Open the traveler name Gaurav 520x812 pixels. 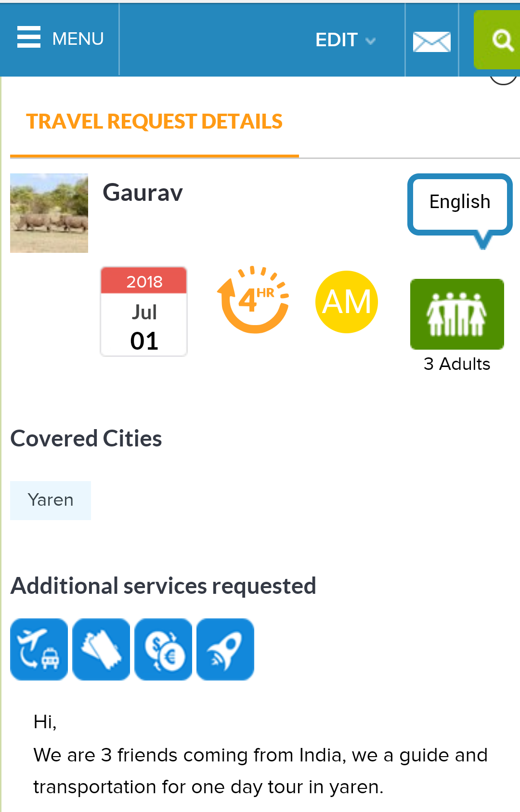click(143, 193)
